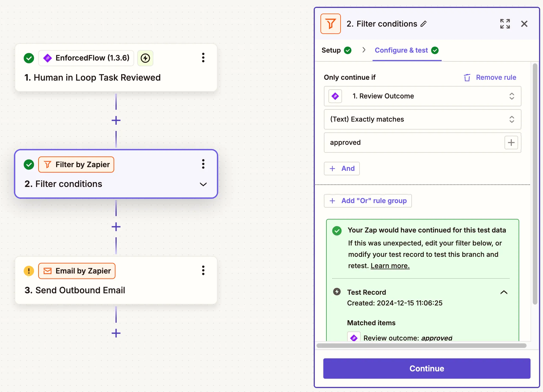Click the instant trigger lightning bolt icon
The image size is (543, 392).
click(x=145, y=58)
